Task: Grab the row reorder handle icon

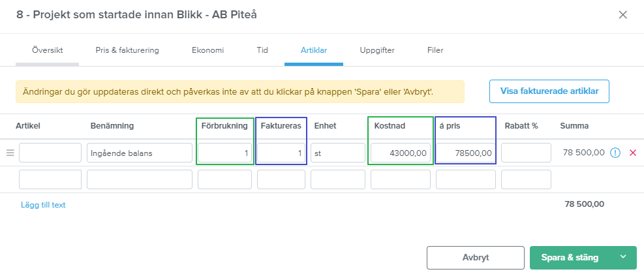Action: (x=10, y=153)
